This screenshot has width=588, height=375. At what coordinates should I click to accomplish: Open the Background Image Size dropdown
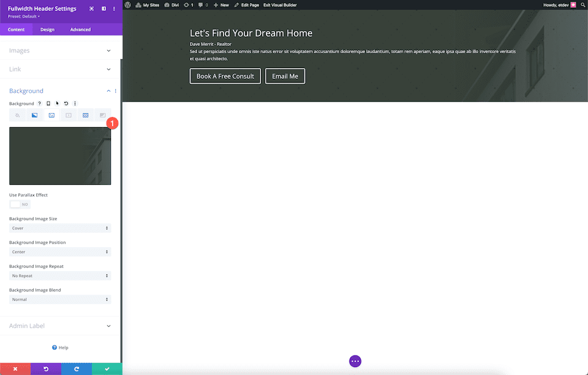(x=60, y=228)
